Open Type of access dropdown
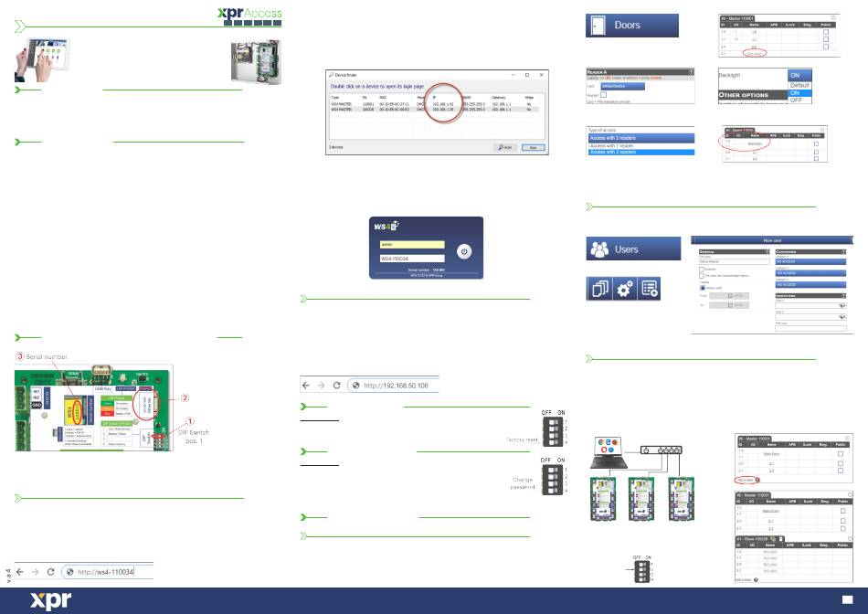The width and height of the screenshot is (868, 614). tap(641, 138)
